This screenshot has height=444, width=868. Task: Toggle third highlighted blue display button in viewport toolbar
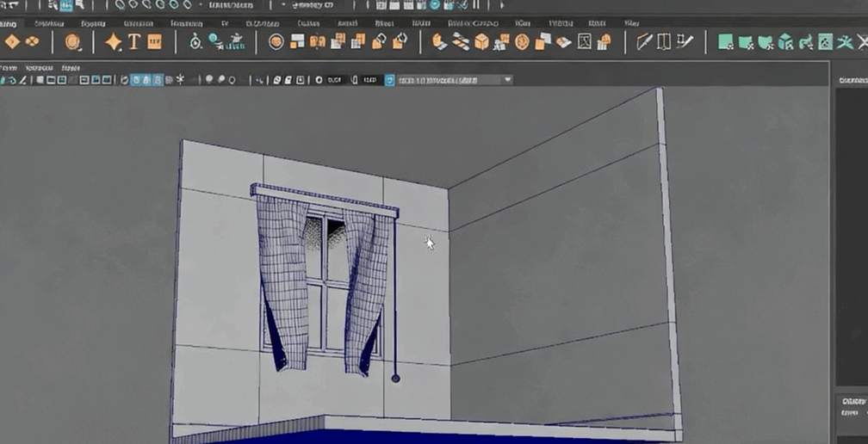point(158,80)
